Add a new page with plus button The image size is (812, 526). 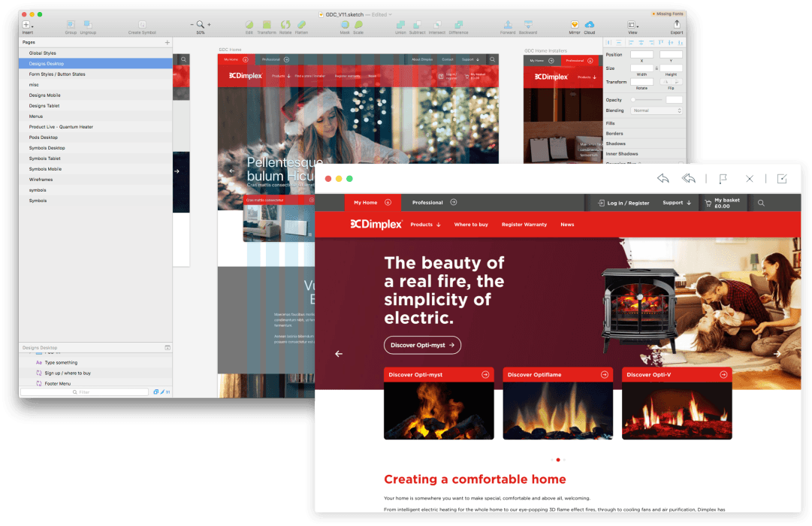[167, 43]
